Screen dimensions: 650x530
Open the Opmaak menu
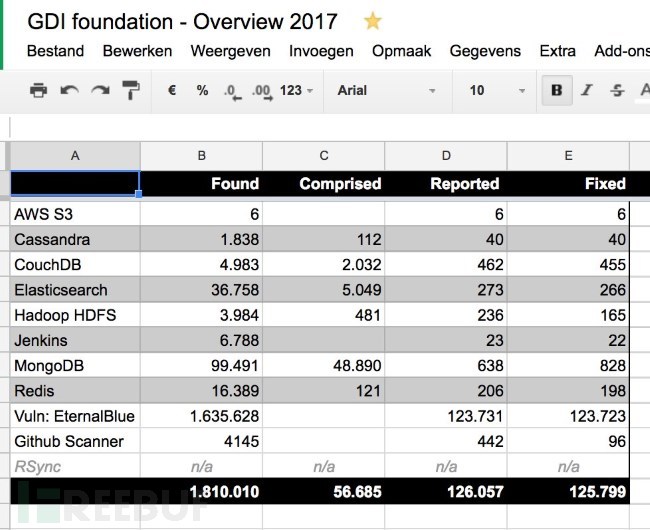401,51
